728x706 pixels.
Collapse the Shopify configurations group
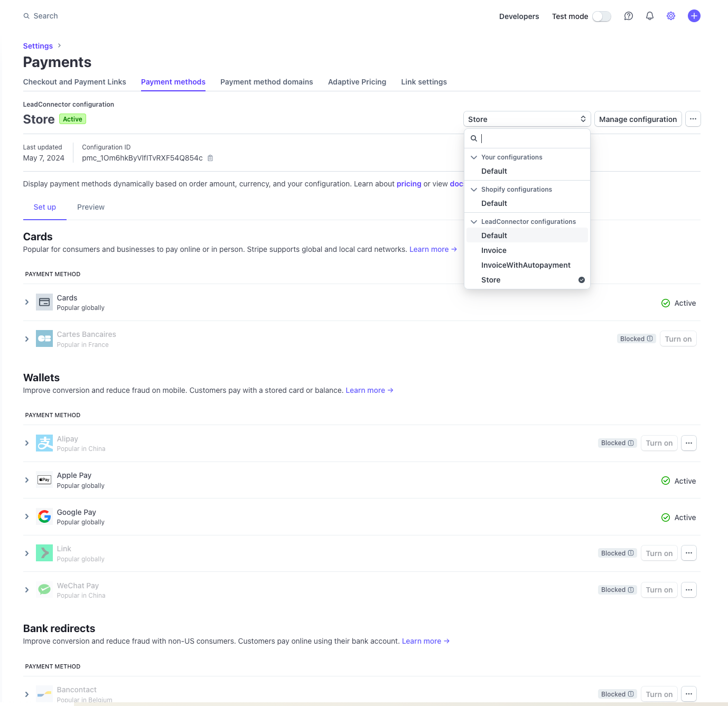pos(474,190)
